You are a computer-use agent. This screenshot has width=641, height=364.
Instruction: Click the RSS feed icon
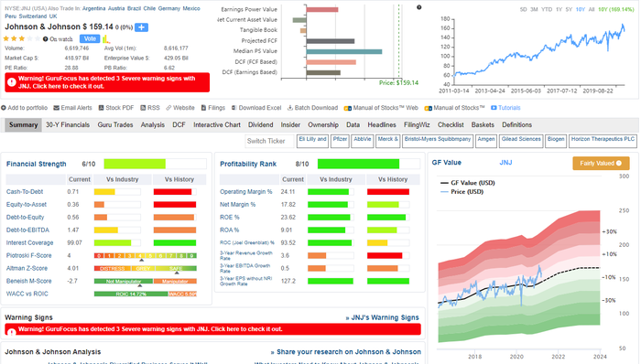tap(143, 108)
